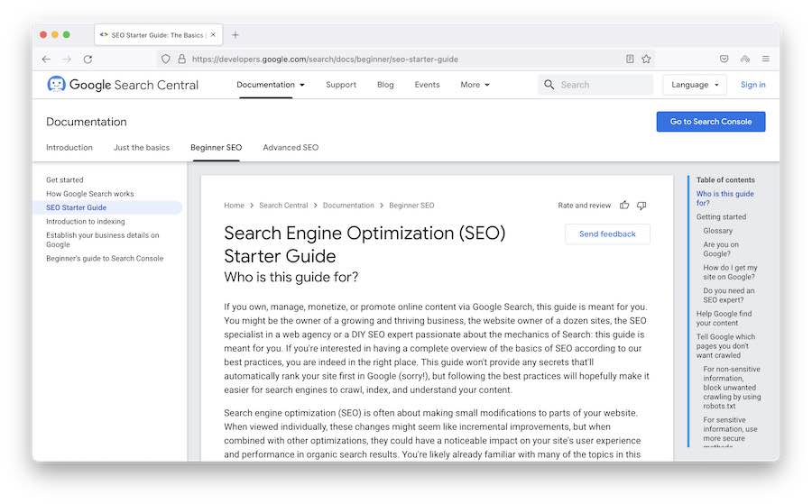Click the extension icon next to Pocket
This screenshot has height=504, width=812.
tap(744, 59)
